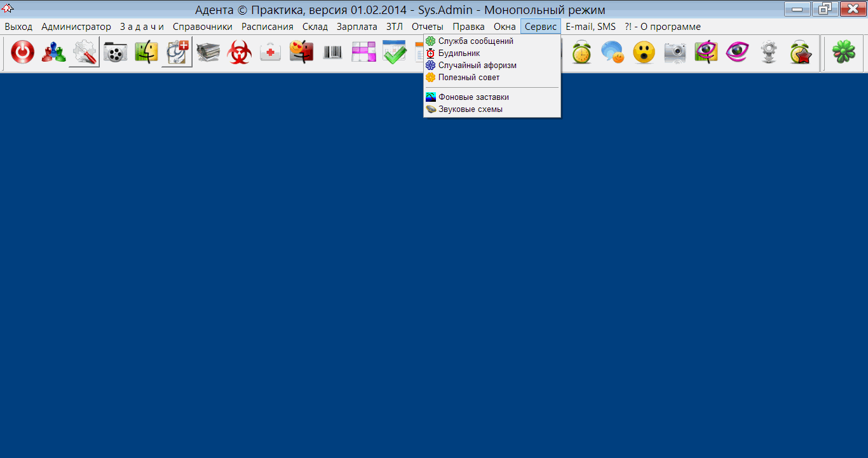Viewport: 868px width, 458px height.
Task: Open the 'E-mail, SMS' menu
Action: [x=590, y=27]
